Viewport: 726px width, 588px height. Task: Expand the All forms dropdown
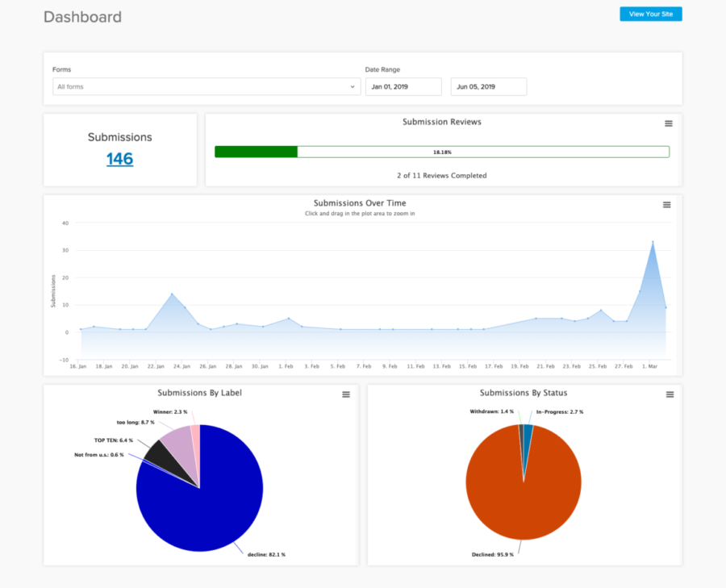(206, 86)
